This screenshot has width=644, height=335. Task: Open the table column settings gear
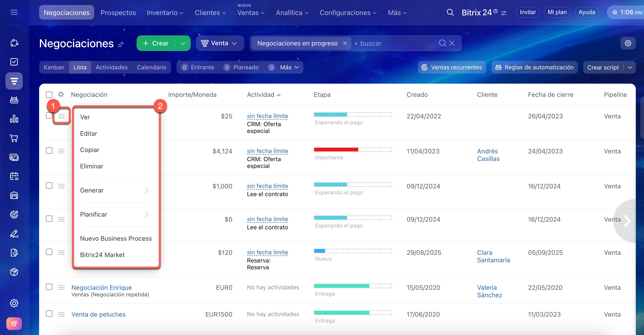pyautogui.click(x=61, y=94)
